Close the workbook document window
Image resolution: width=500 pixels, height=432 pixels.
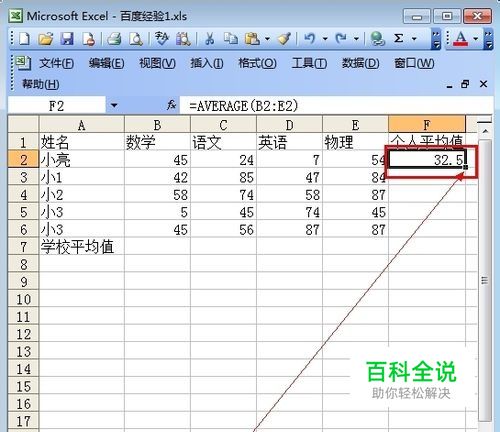483,84
